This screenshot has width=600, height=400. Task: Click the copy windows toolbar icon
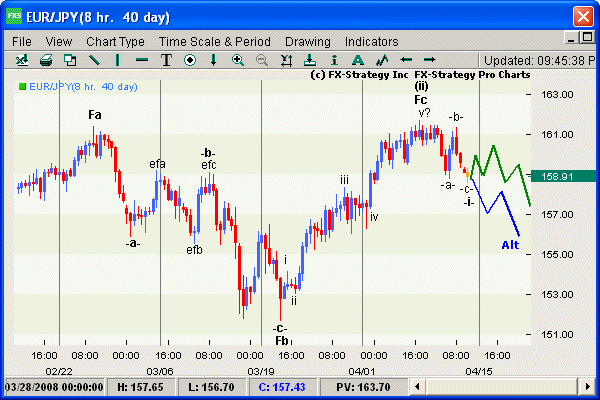tap(70, 60)
